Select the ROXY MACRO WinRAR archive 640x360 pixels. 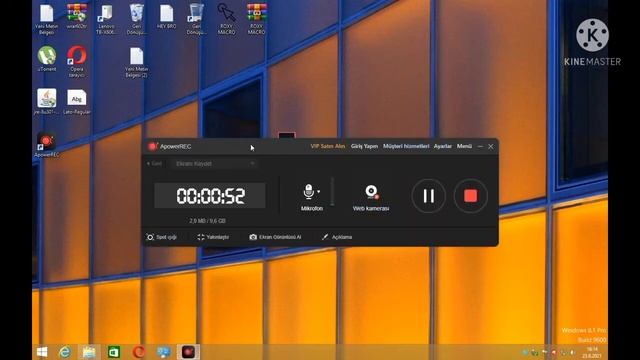[x=257, y=19]
